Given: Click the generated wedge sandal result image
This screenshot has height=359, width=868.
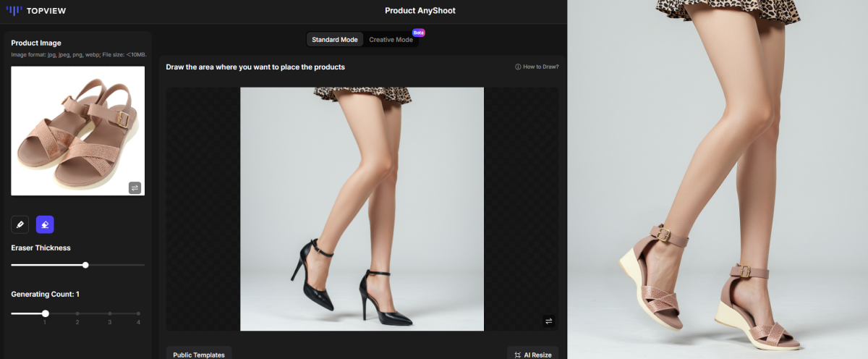Looking at the screenshot, I should point(718,179).
